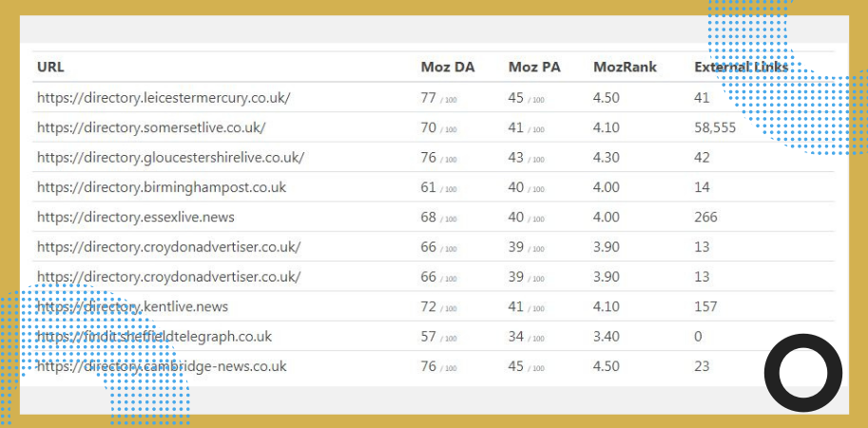Screen dimensions: 868x428
Task: Sort by the Moz DA column header
Action: [447, 68]
